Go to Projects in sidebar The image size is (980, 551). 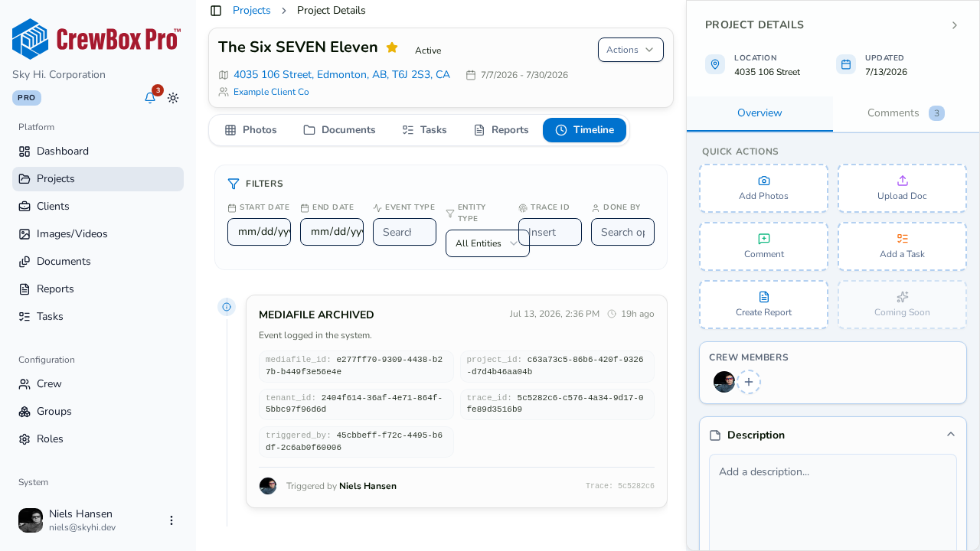point(98,179)
